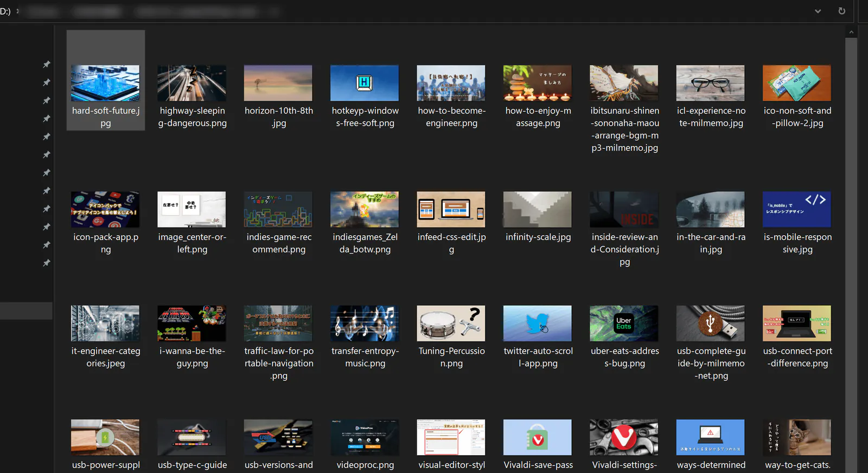Select icon-pack-app.png file

105,209
